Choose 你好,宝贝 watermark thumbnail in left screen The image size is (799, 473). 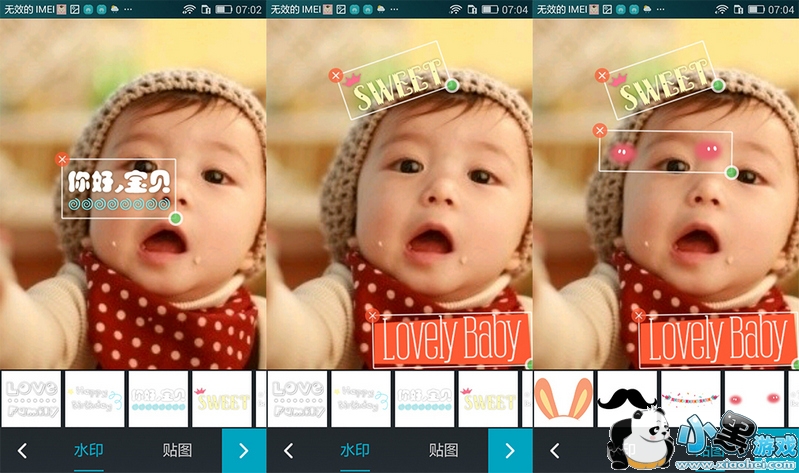[x=158, y=399]
